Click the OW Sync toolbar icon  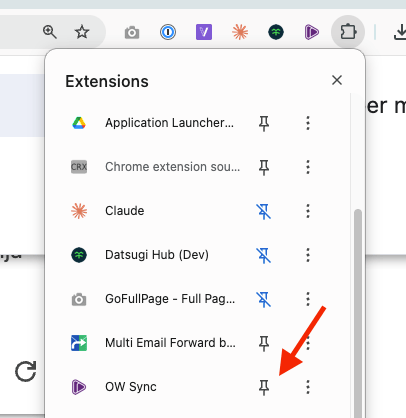[312, 32]
